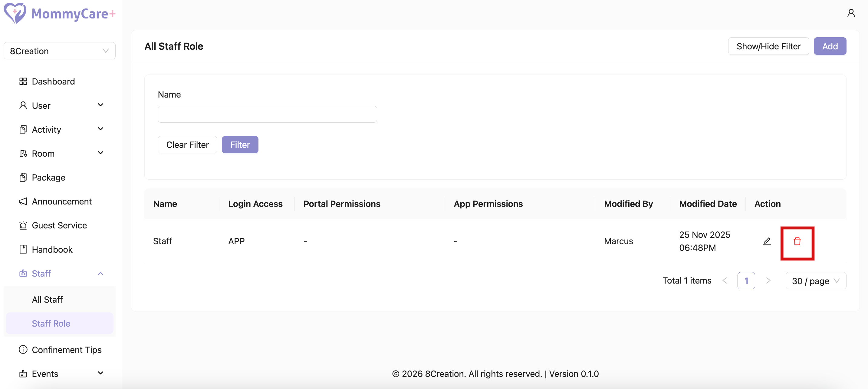Click the Guest Service bell icon
The width and height of the screenshot is (868, 389).
pos(23,225)
